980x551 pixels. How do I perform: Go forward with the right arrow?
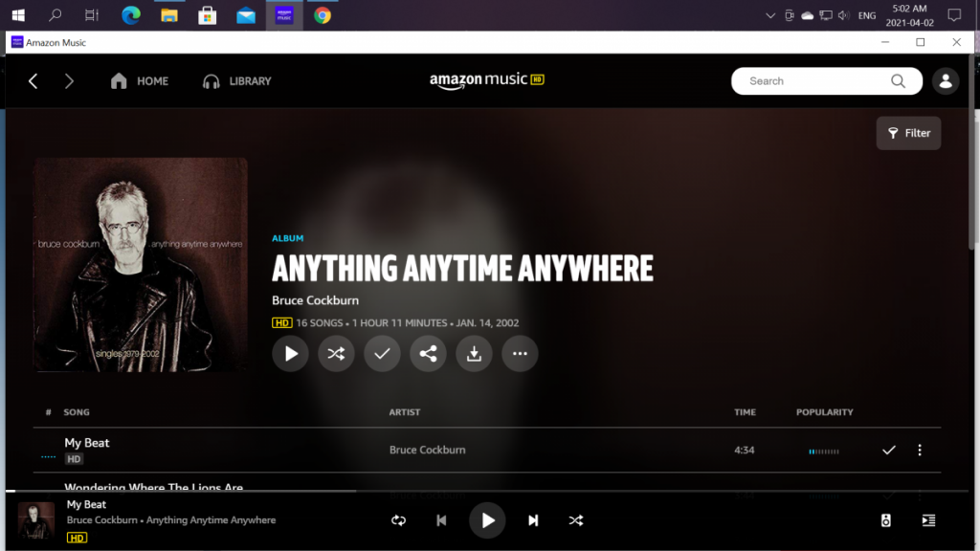[69, 81]
